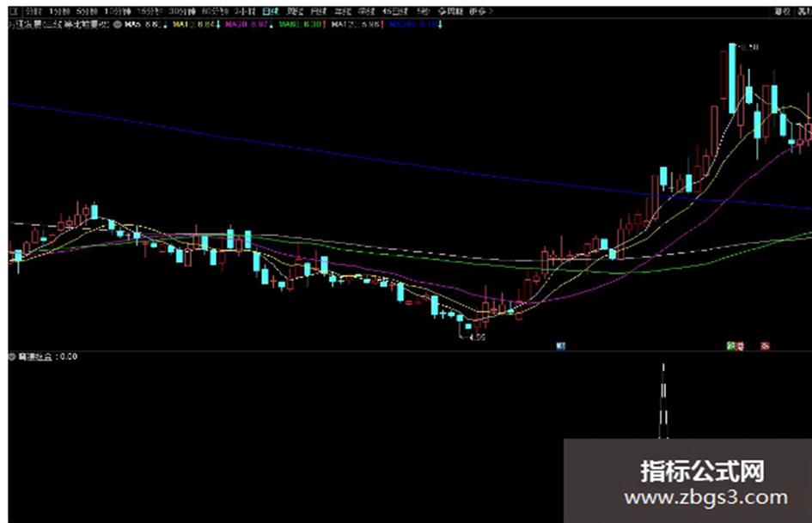
Task: Select the 10分钟 period tab
Action: (118, 11)
